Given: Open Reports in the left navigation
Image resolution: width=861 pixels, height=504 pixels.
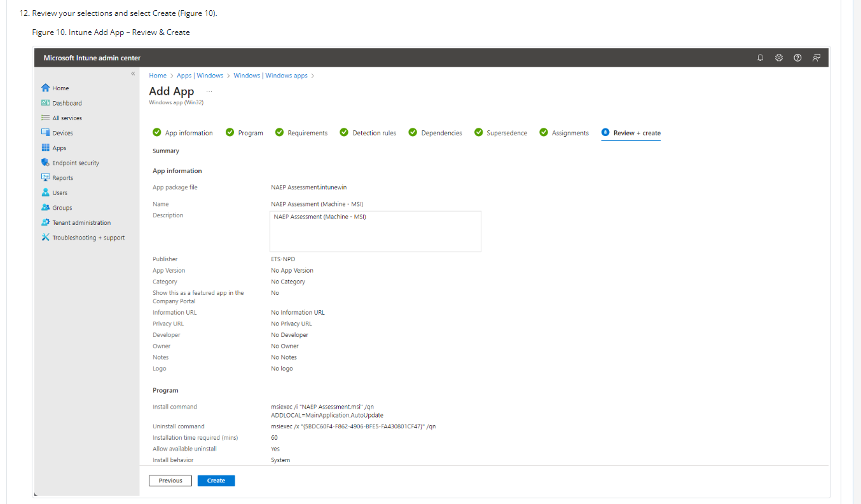Looking at the screenshot, I should pyautogui.click(x=57, y=178).
